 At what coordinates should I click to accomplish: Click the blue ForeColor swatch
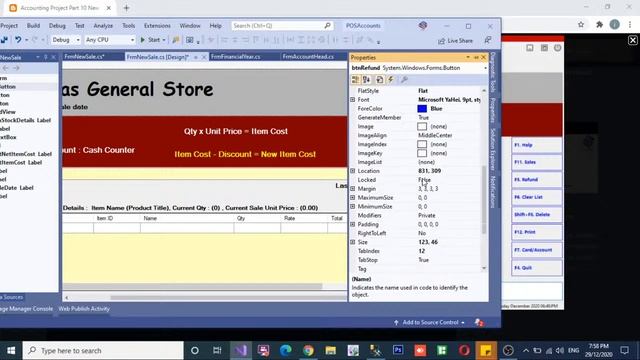tap(422, 109)
